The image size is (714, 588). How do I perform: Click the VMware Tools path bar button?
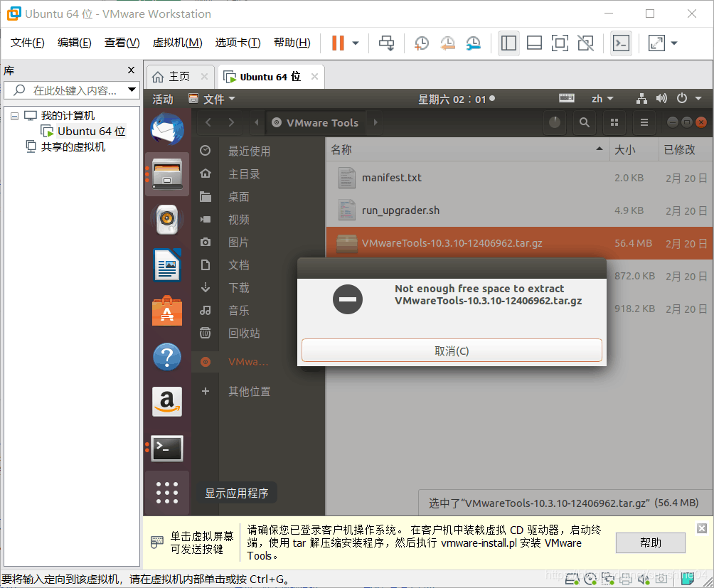click(315, 122)
